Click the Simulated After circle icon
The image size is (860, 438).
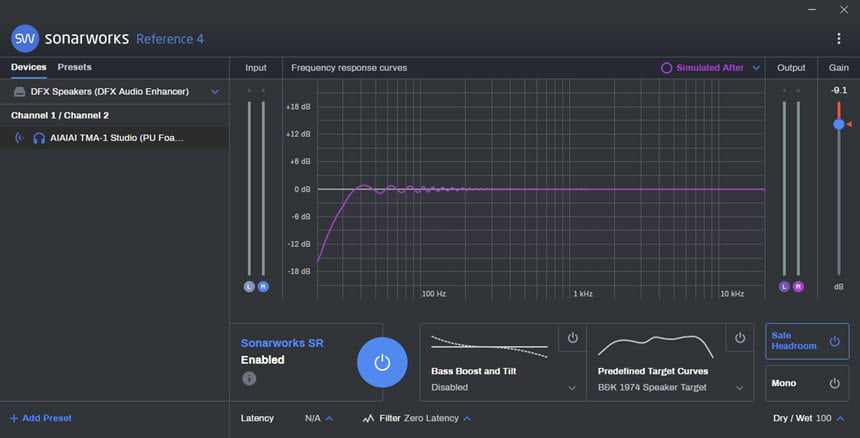pyautogui.click(x=666, y=68)
